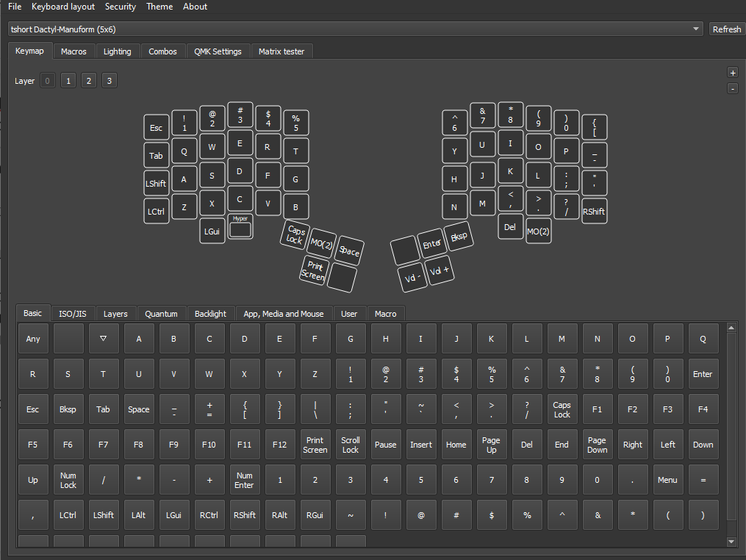
Task: Select the Del key on the keymap
Action: [x=510, y=227]
